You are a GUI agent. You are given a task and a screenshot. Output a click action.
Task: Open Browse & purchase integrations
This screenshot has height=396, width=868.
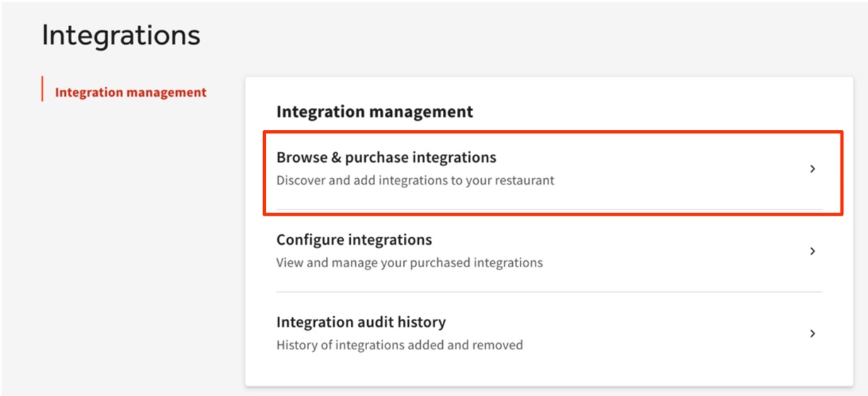pyautogui.click(x=386, y=158)
